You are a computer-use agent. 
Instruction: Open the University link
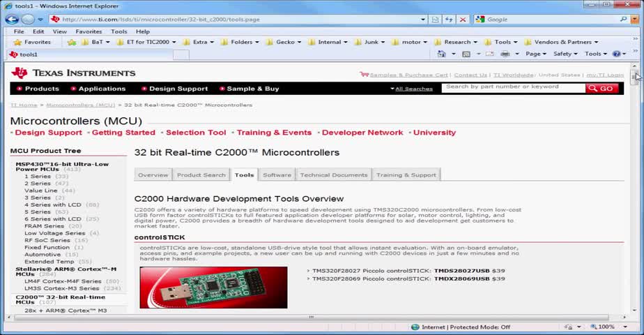point(434,133)
